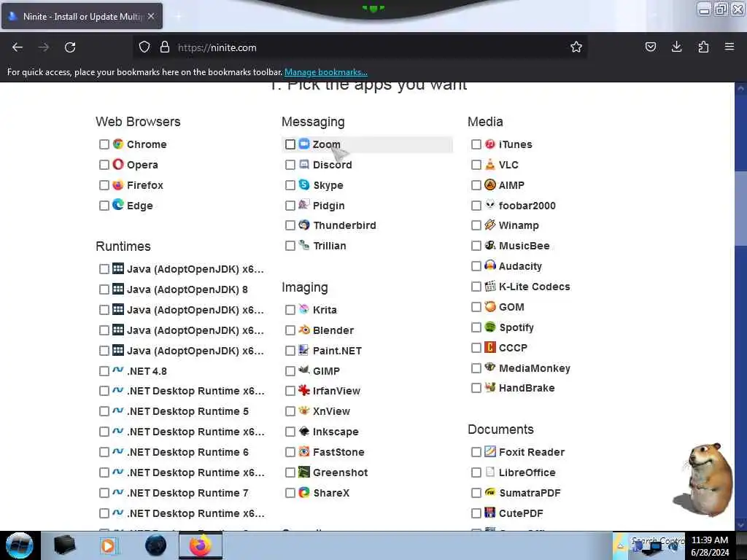Click the IrfanView red icon
The image size is (747, 560).
[304, 391]
